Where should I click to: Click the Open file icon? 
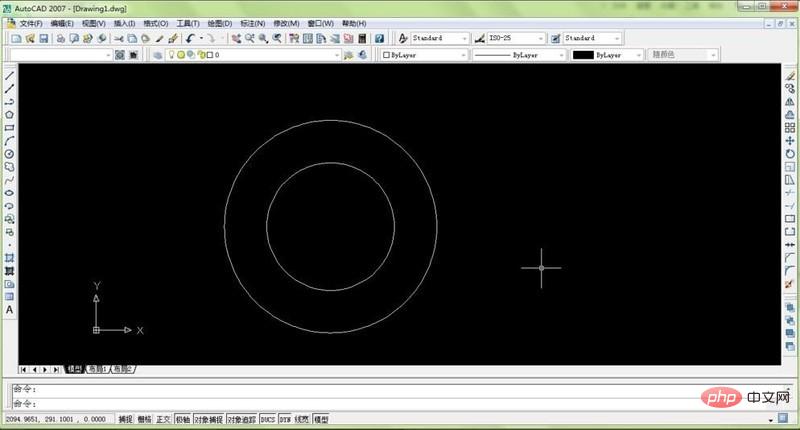[x=30, y=38]
